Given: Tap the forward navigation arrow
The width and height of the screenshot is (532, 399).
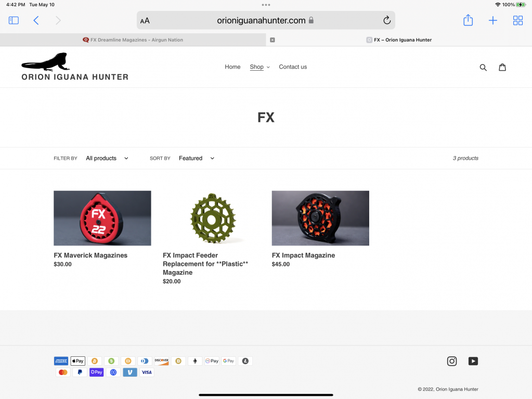Looking at the screenshot, I should coord(58,20).
